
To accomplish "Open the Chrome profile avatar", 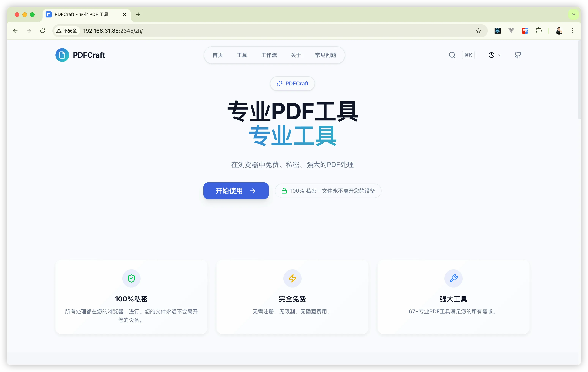I will click(559, 31).
